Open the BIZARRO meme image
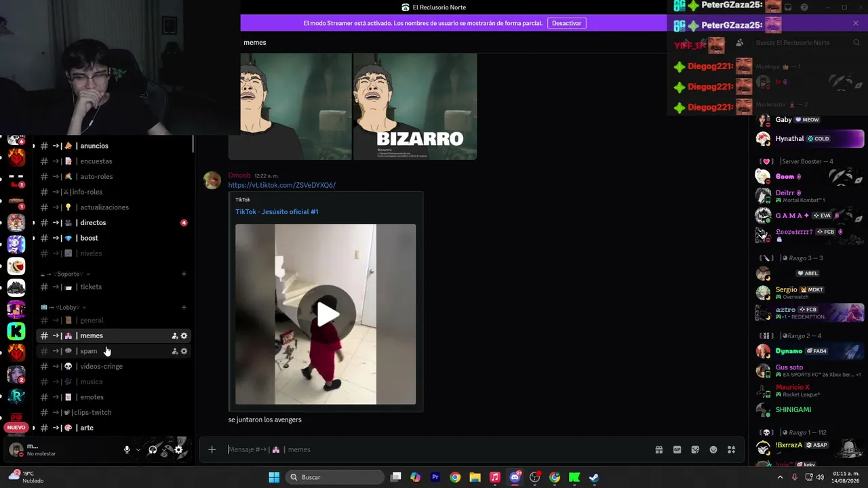Viewport: 868px width, 488px height. coord(415,106)
